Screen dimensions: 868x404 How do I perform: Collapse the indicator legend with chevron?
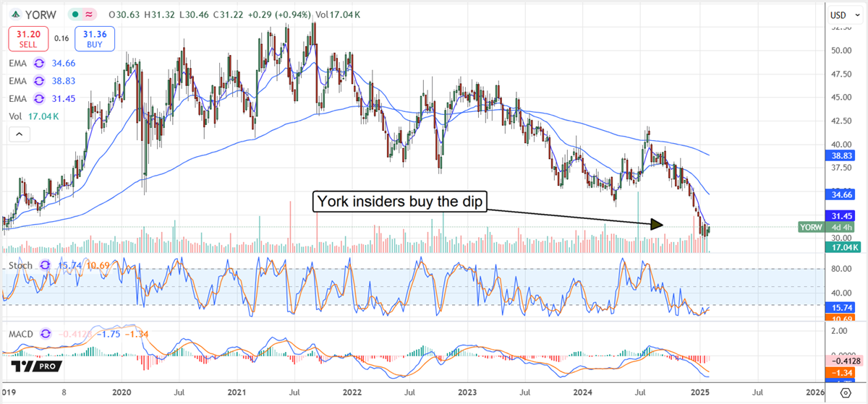pos(19,134)
